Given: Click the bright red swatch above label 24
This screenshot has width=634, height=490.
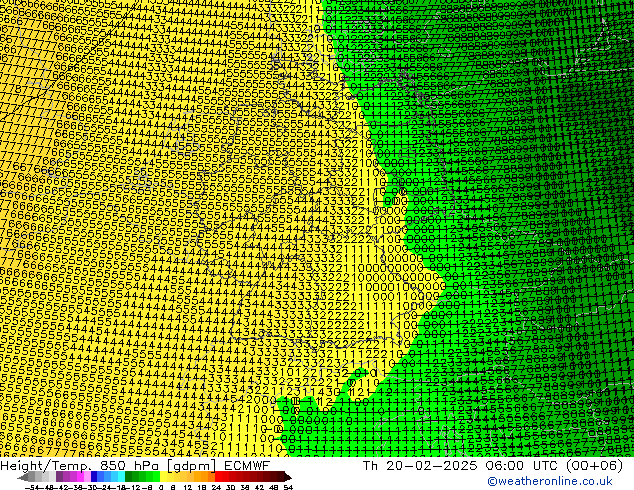Looking at the screenshot, I should (x=218, y=477).
